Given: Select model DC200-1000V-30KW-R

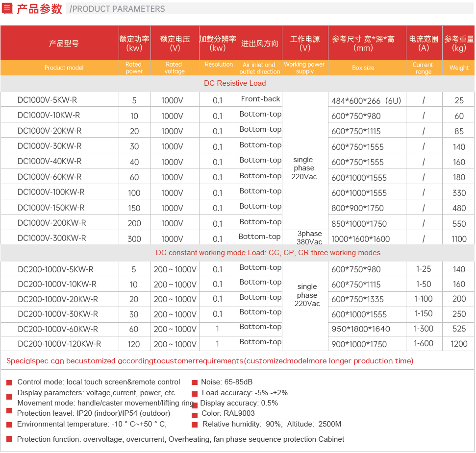Looking at the screenshot, I should click(58, 314).
